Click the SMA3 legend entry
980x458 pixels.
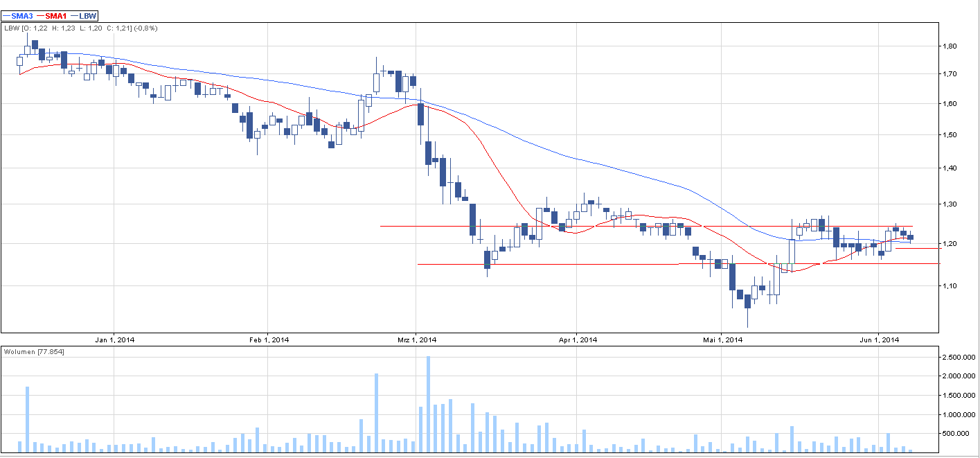coord(19,15)
